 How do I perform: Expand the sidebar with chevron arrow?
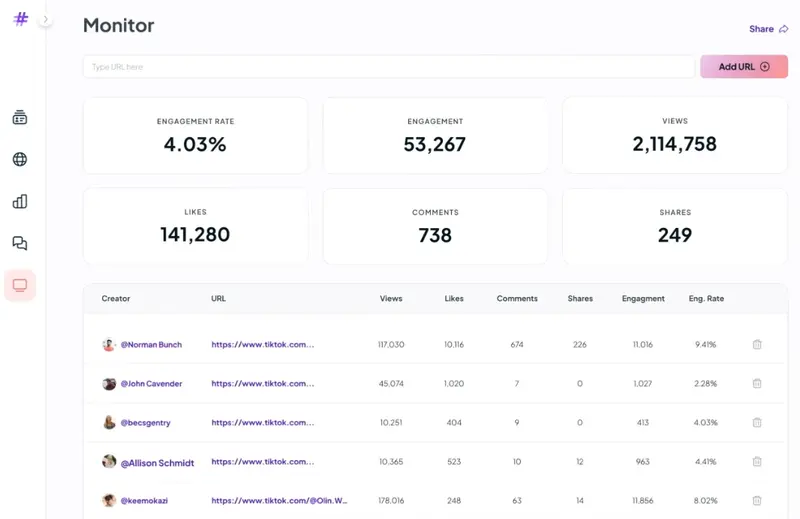coord(46,19)
